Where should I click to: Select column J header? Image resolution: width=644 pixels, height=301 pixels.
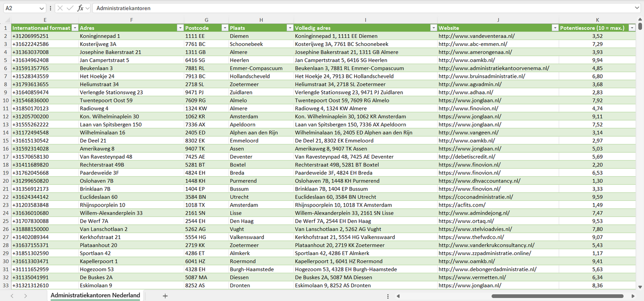498,20
